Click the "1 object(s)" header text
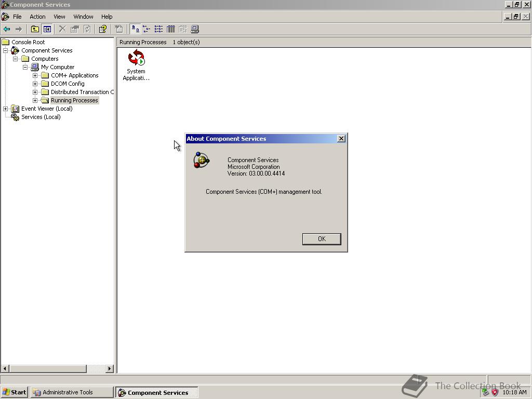532x399 pixels. (187, 42)
